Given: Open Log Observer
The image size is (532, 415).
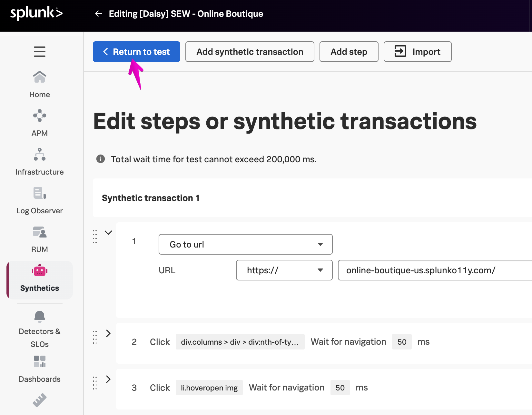Looking at the screenshot, I should pyautogui.click(x=39, y=200).
